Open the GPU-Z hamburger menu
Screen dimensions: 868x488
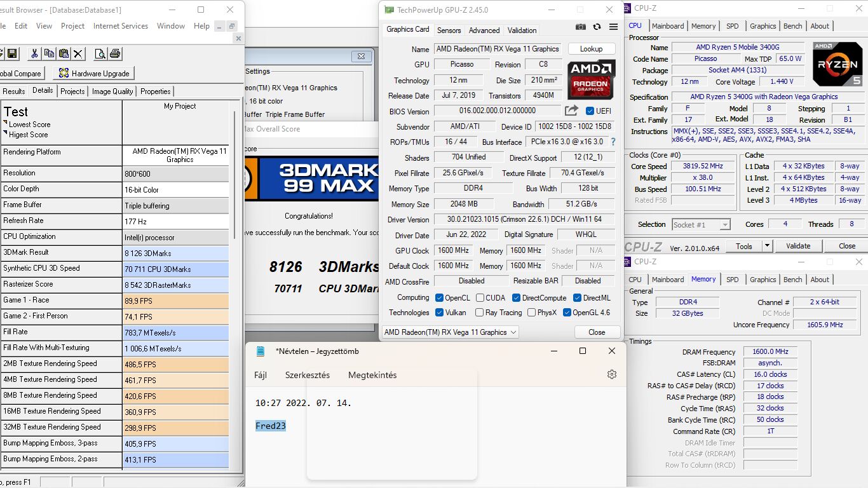(x=613, y=27)
